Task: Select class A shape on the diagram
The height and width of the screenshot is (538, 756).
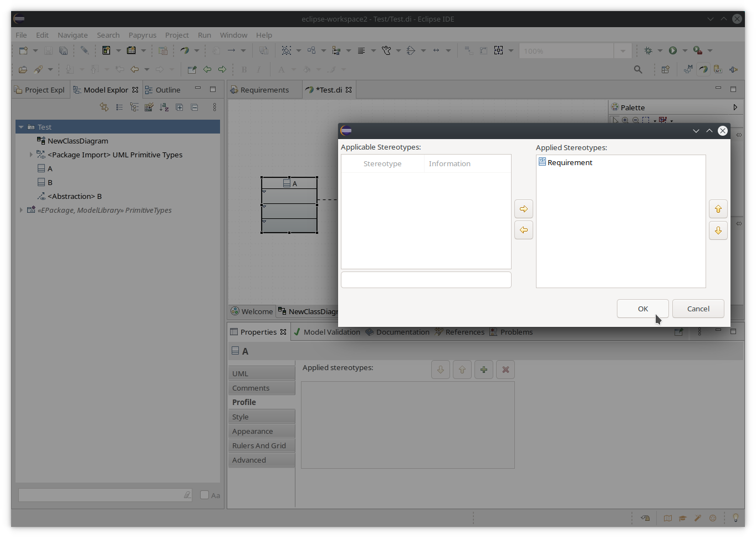Action: pyautogui.click(x=289, y=205)
